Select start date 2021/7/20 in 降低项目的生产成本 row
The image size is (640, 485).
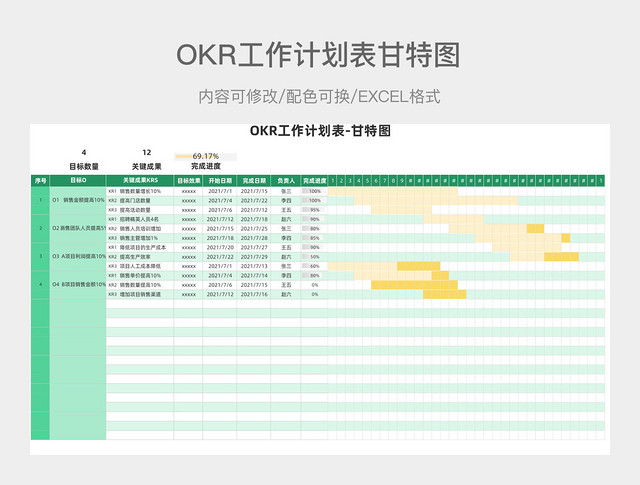pos(220,247)
